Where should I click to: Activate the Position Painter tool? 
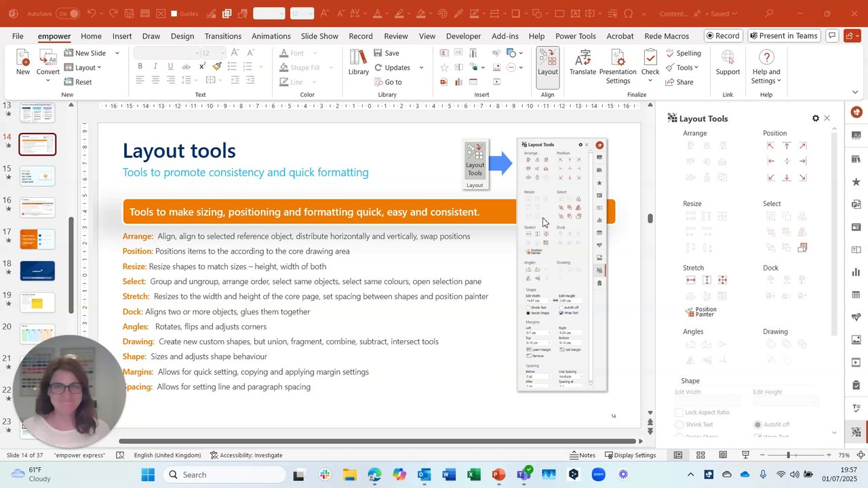[x=701, y=312]
